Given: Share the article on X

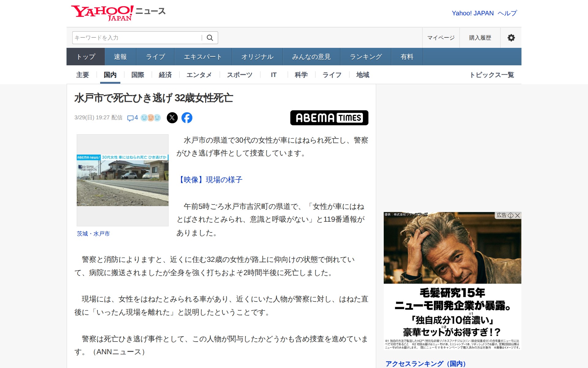Looking at the screenshot, I should (172, 117).
